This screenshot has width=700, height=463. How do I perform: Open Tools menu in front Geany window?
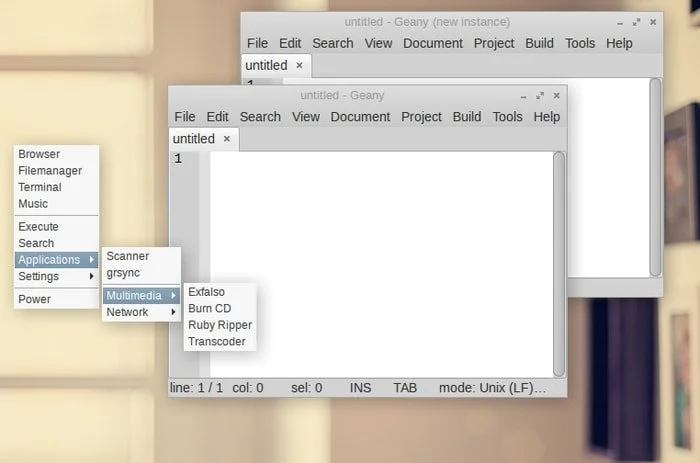coord(507,117)
